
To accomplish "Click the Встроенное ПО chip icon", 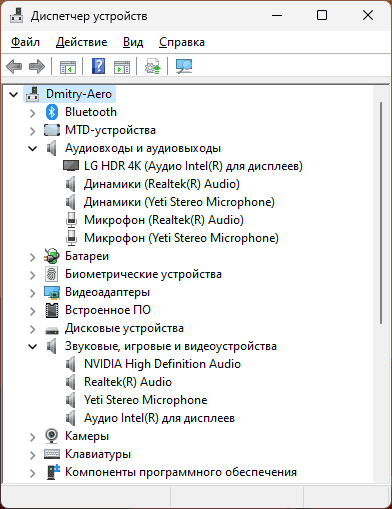I will 52,310.
